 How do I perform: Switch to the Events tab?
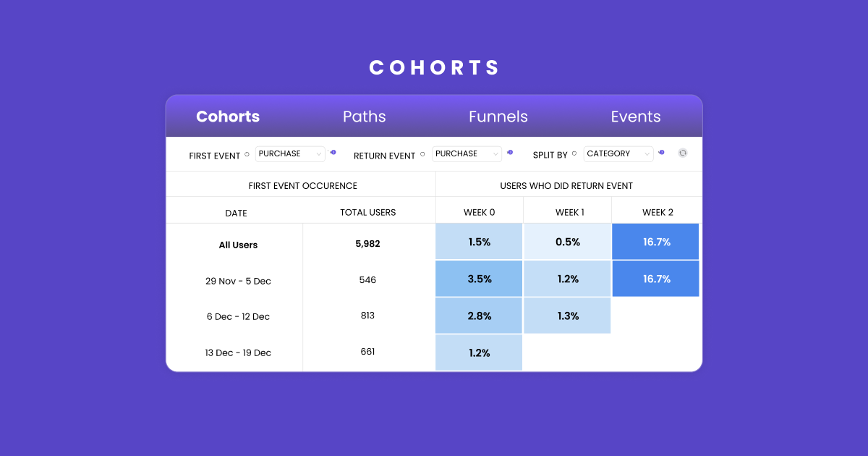635,116
